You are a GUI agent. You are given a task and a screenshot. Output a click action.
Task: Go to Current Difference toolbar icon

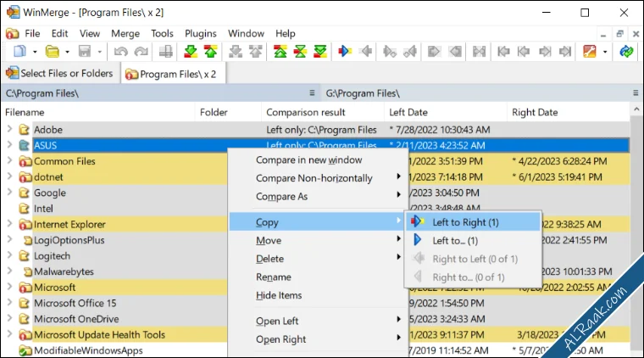pos(300,52)
